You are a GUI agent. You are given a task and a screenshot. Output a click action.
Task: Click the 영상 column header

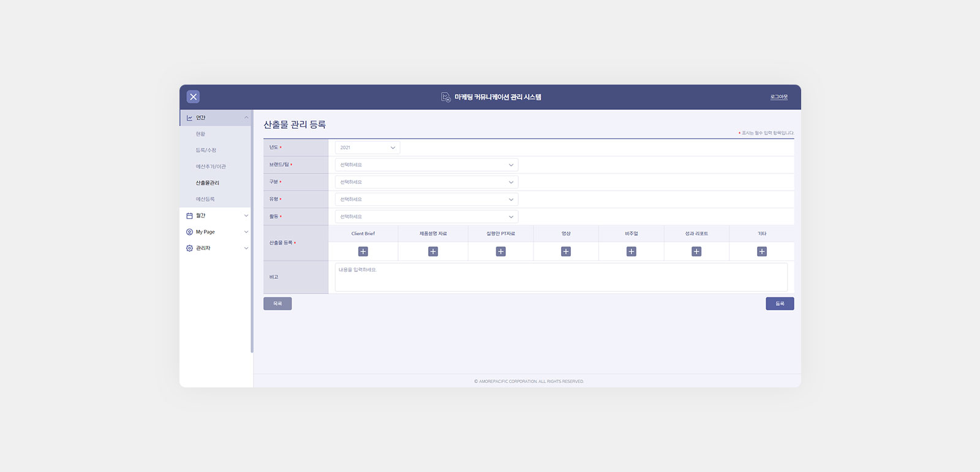(x=566, y=234)
